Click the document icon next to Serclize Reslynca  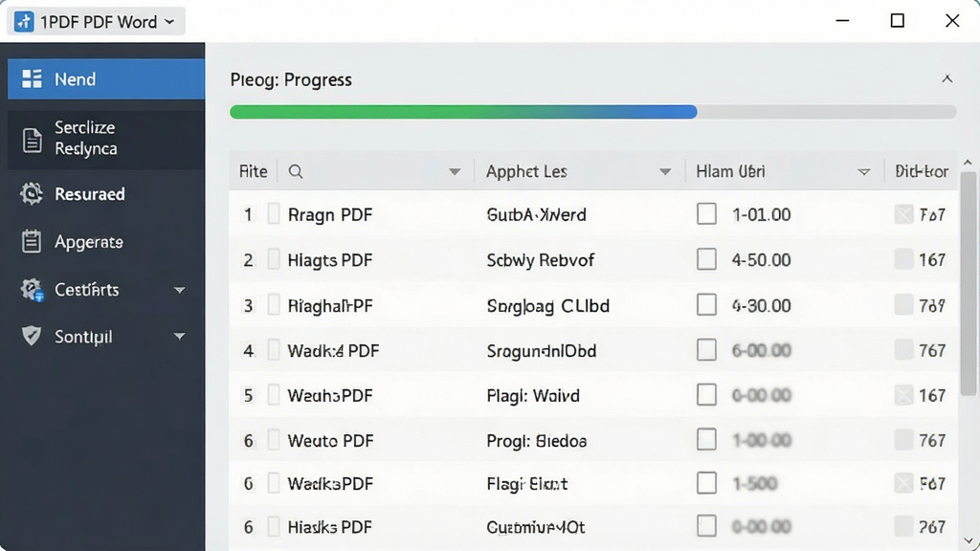(32, 140)
